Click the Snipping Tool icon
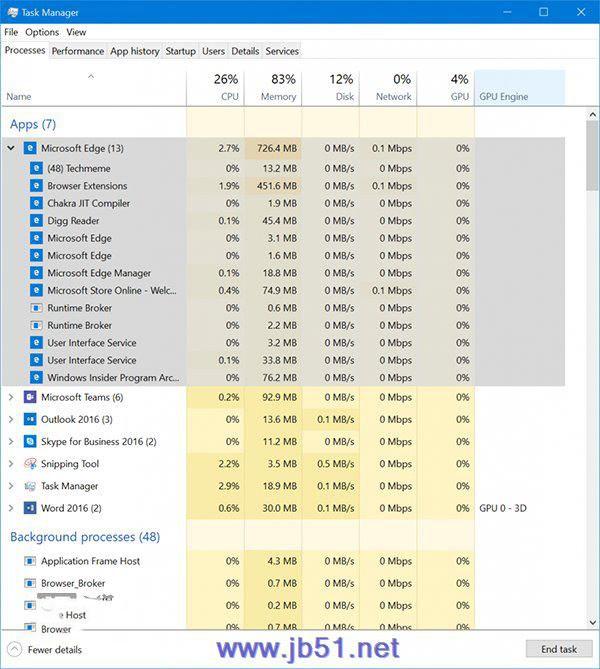This screenshot has width=600, height=669. coord(30,464)
